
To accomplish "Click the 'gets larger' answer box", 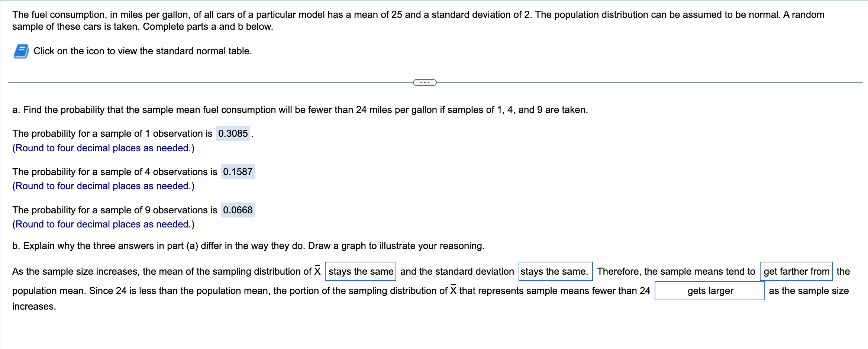I will (709, 291).
